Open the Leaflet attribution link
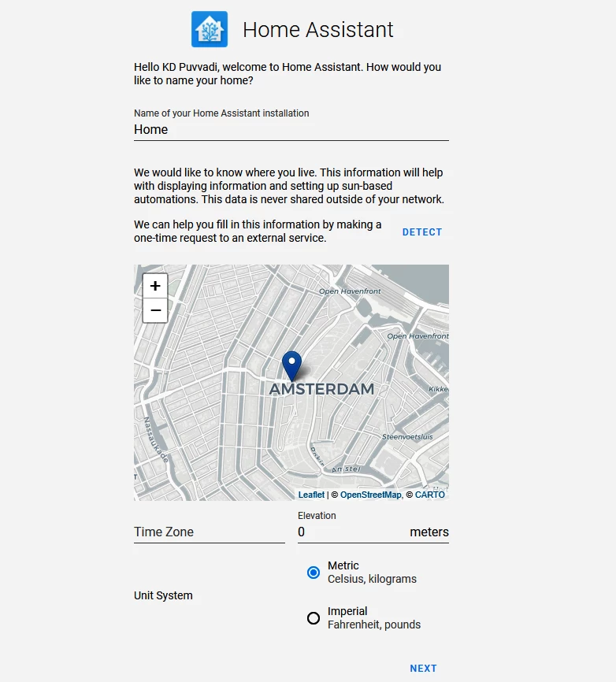This screenshot has width=616, height=682. (311, 495)
